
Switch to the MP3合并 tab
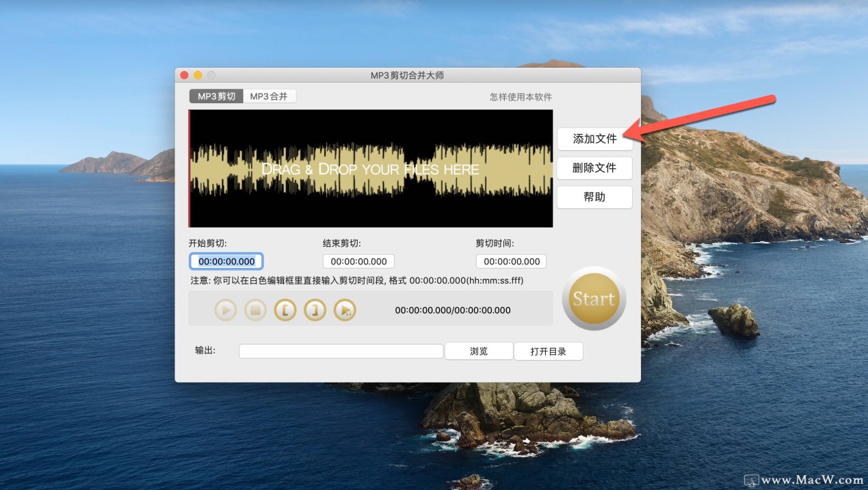[x=269, y=96]
